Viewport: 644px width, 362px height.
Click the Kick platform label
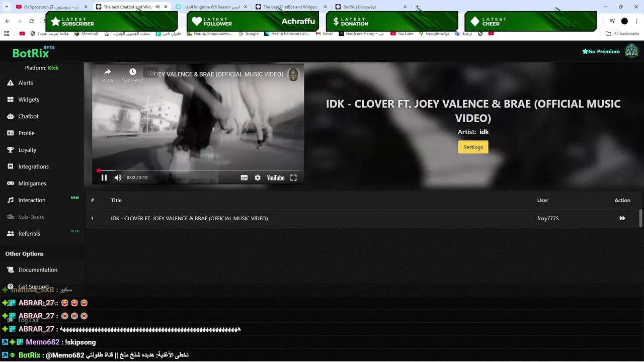click(53, 68)
